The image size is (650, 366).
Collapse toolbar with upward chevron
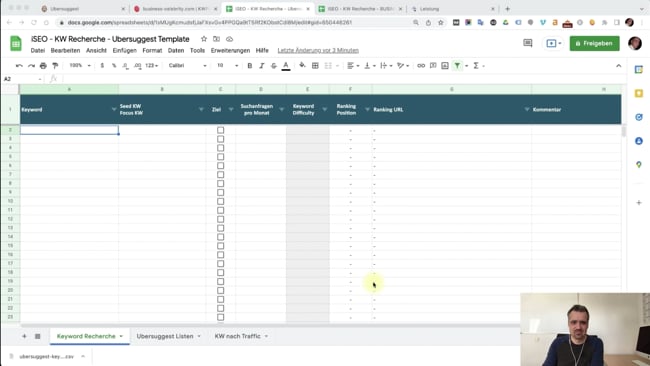click(618, 65)
